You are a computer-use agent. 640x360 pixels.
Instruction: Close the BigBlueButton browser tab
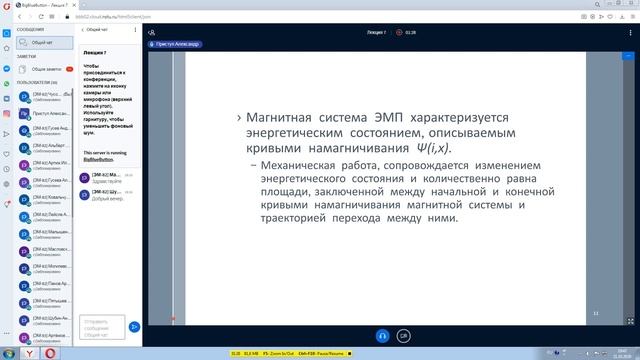pyautogui.click(x=74, y=5)
